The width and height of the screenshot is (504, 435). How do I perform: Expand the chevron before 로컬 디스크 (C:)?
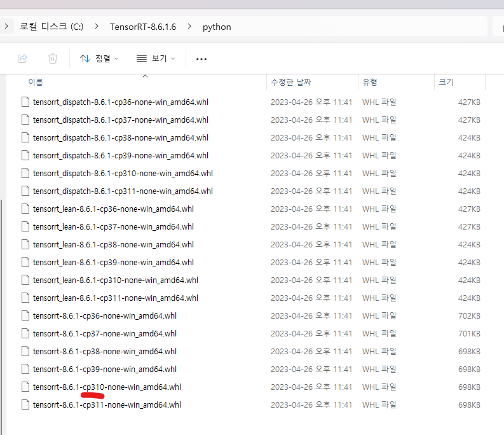6,26
